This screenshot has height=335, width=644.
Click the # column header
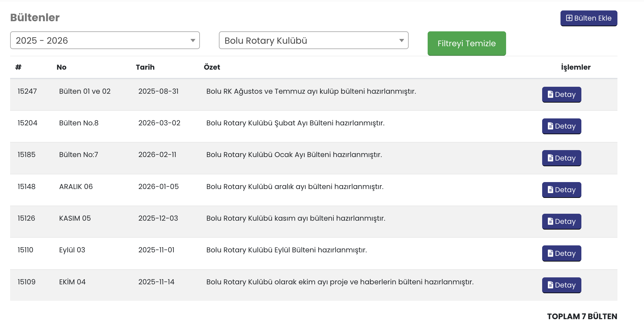(18, 67)
